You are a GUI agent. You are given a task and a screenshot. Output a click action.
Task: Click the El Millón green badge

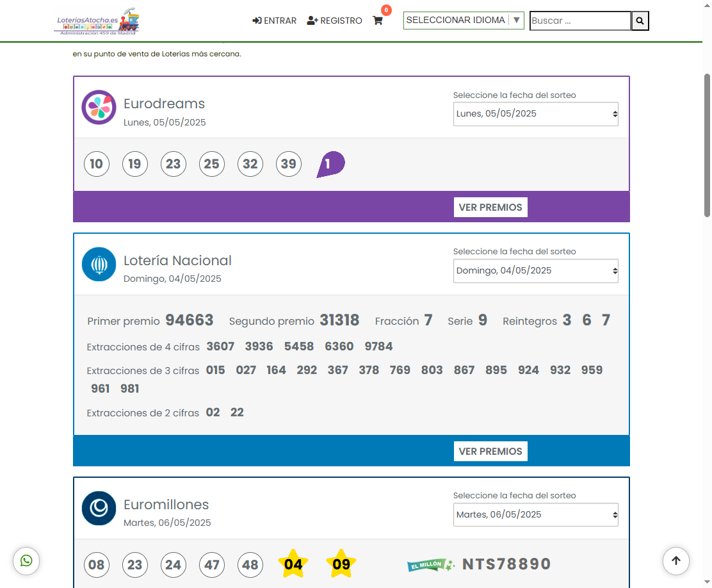pos(430,565)
